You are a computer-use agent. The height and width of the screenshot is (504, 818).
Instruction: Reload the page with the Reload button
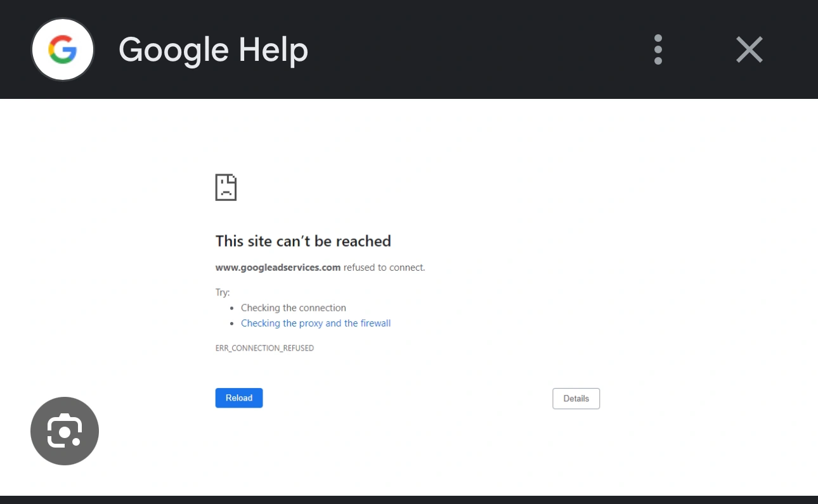[239, 398]
